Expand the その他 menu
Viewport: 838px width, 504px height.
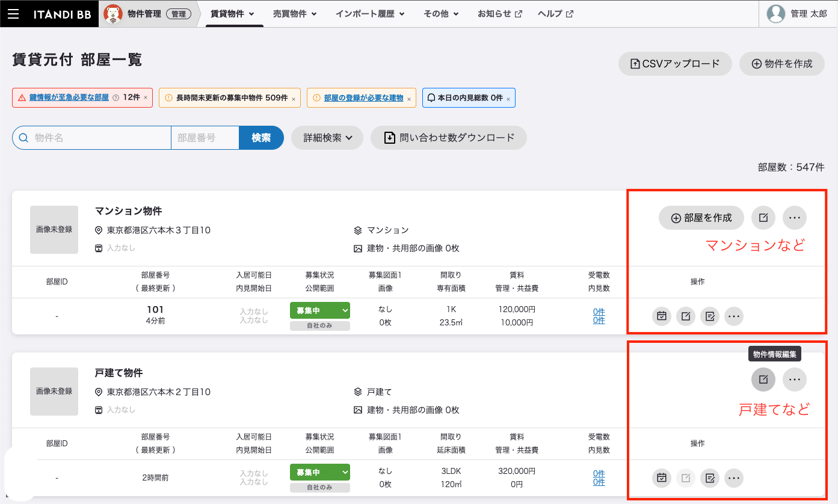point(442,14)
